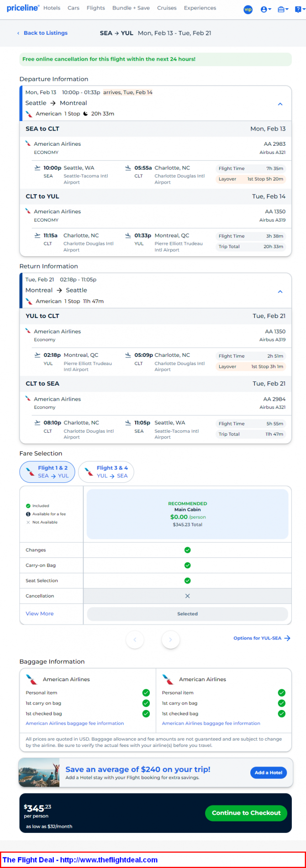Click the overnight moon icon by 20h 33m
The height and width of the screenshot is (868, 306).
click(85, 114)
